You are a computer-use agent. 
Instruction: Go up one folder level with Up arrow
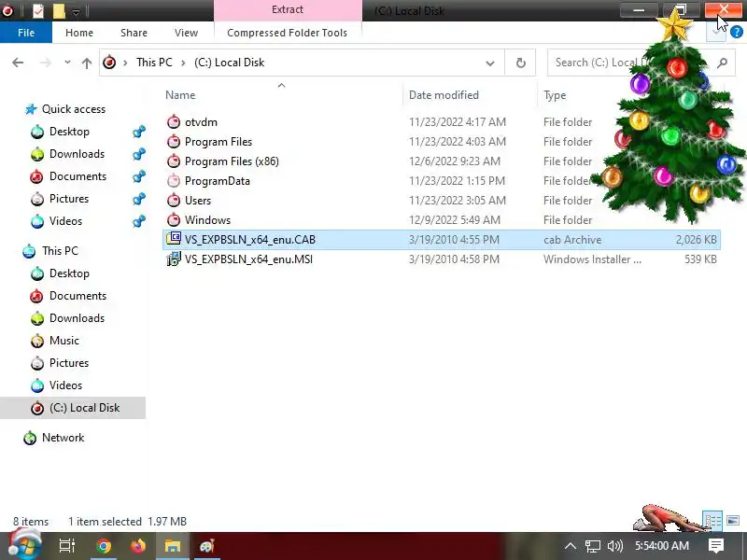[87, 63]
